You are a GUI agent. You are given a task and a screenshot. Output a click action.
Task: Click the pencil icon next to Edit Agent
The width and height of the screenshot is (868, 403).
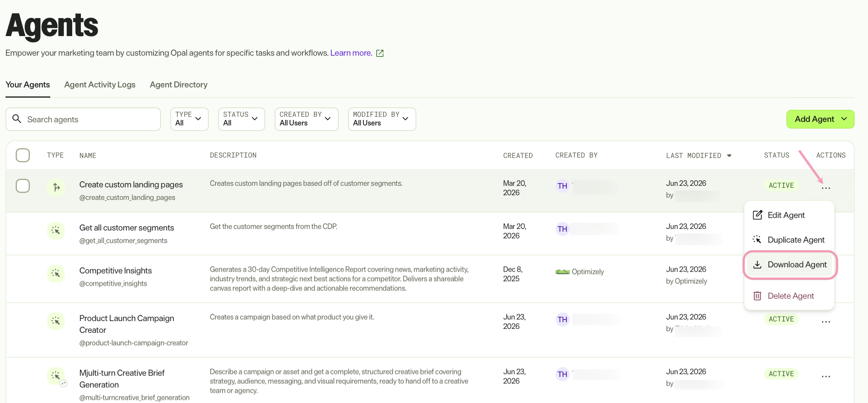point(757,215)
